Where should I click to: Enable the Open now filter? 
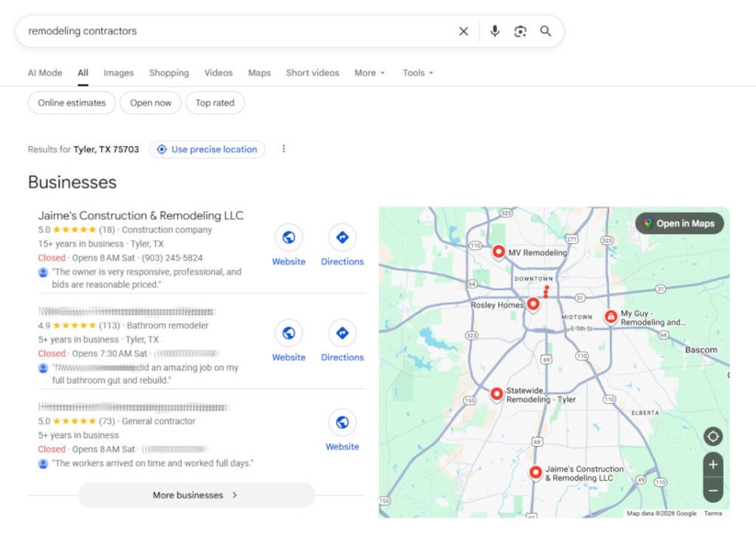[151, 103]
